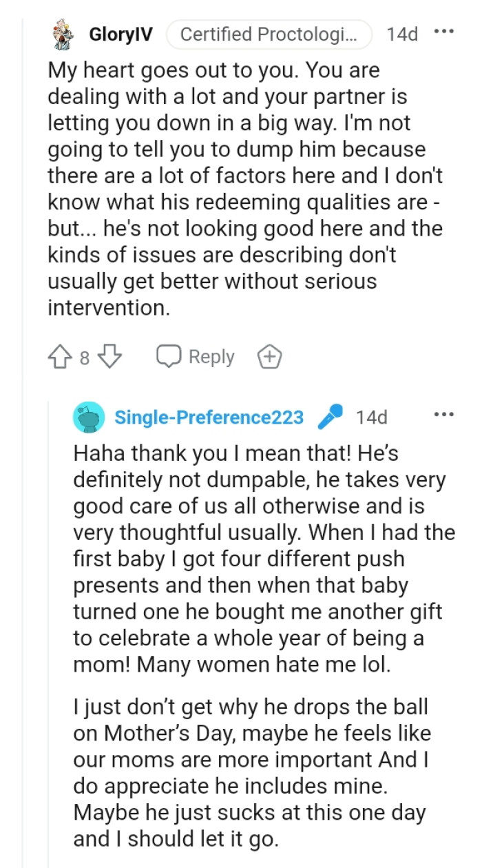Click GloryIV's wizard avatar

click(61, 34)
